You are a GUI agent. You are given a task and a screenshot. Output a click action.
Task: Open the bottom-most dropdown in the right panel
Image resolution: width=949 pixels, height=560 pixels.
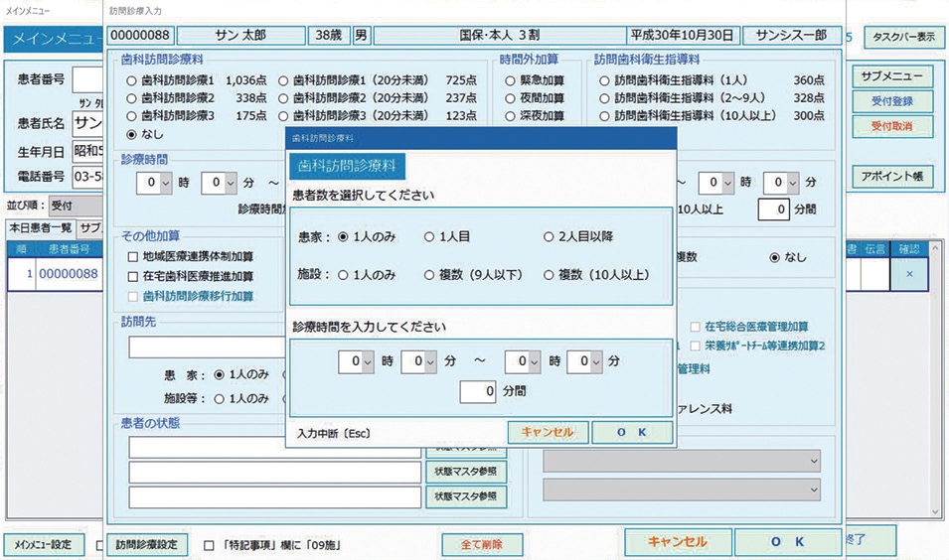tap(682, 490)
